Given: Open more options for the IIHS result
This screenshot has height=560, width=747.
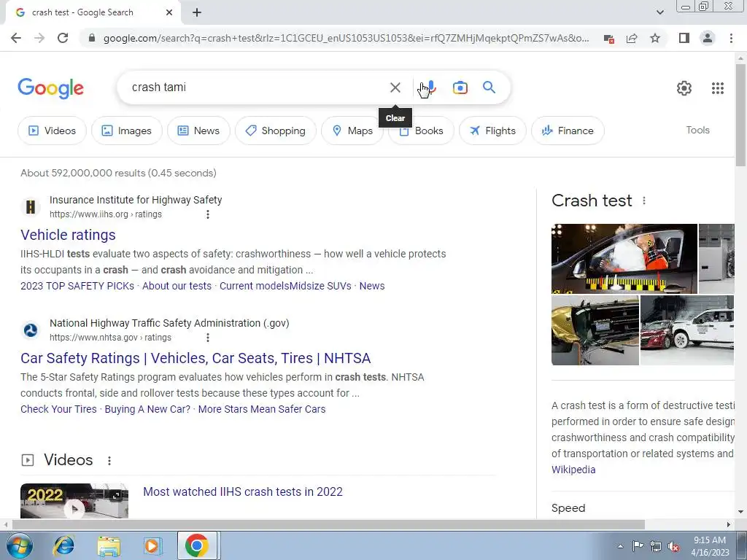Looking at the screenshot, I should coord(208,214).
